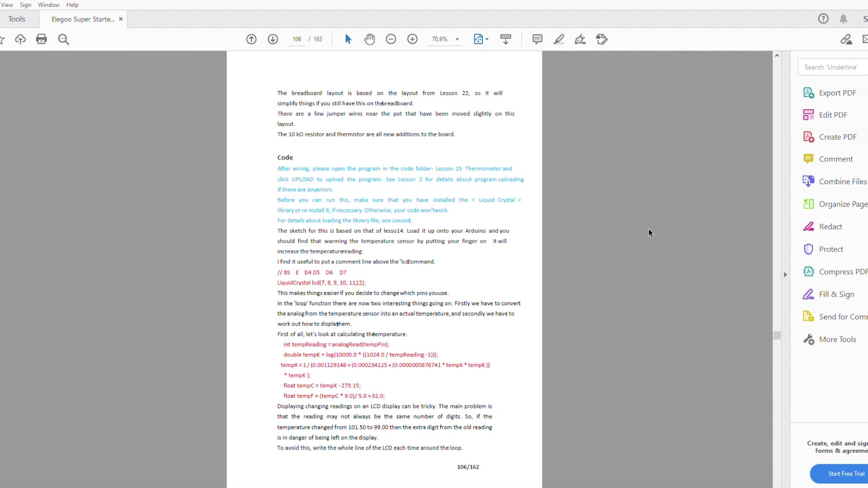Open the zoom level dropdown

pyautogui.click(x=457, y=39)
